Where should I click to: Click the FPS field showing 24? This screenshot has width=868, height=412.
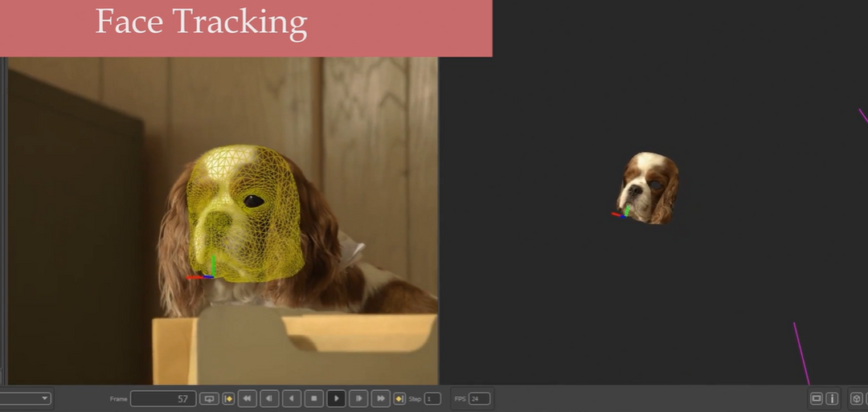pyautogui.click(x=479, y=398)
